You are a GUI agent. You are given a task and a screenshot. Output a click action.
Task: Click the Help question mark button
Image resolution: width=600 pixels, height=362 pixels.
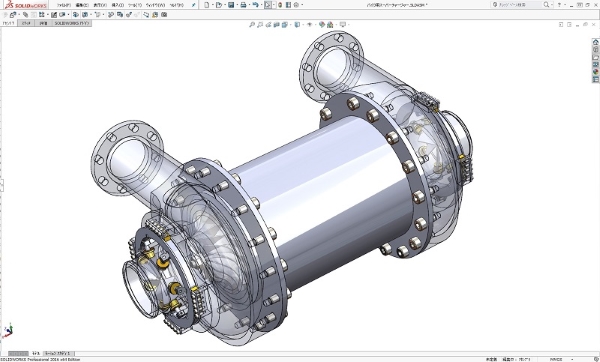[559, 5]
